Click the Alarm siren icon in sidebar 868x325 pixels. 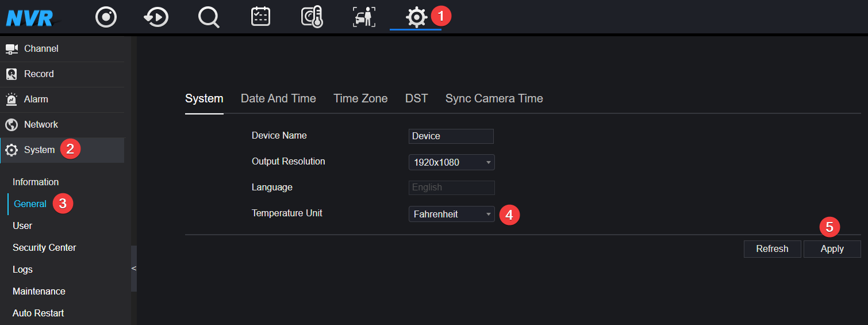(x=11, y=100)
